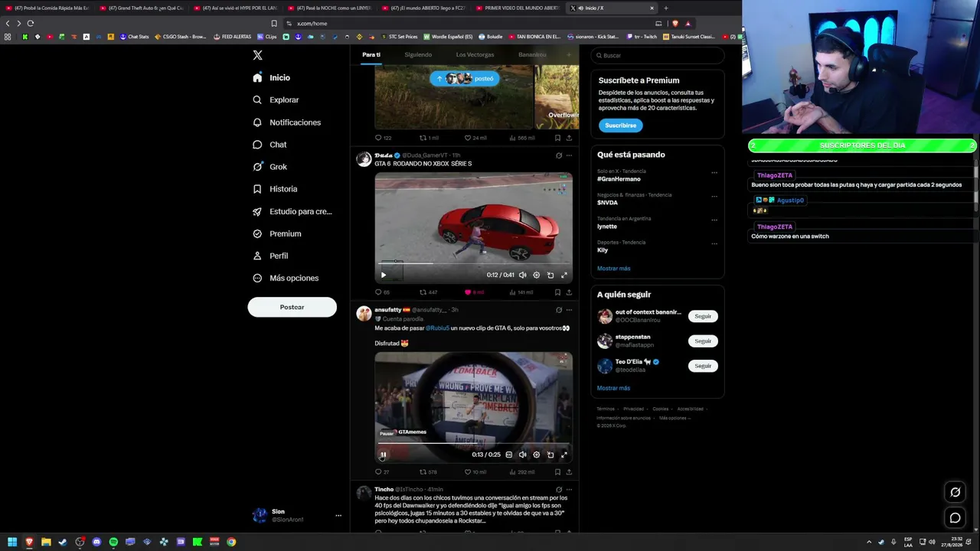Fullscreen the Duda_GamerVT video
Screen dimensions: 980x551
pos(564,275)
